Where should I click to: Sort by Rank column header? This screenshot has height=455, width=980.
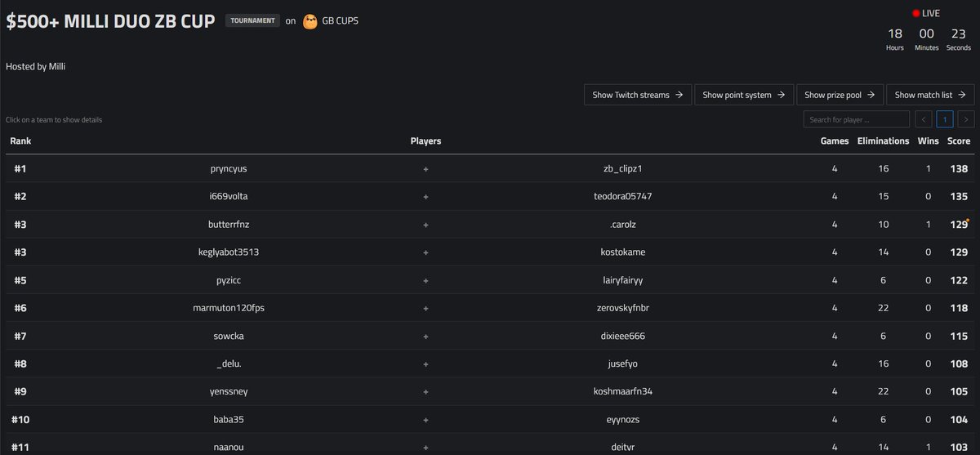tap(20, 141)
